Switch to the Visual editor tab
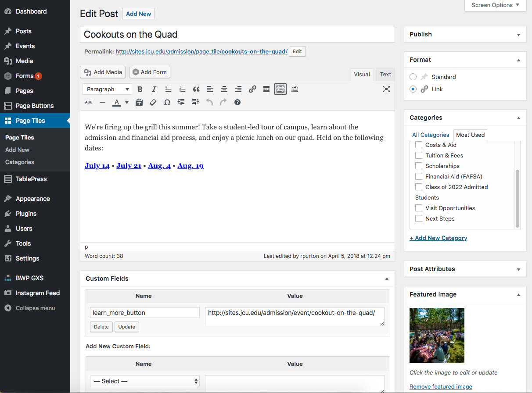Image resolution: width=532 pixels, height=393 pixels. [x=362, y=75]
